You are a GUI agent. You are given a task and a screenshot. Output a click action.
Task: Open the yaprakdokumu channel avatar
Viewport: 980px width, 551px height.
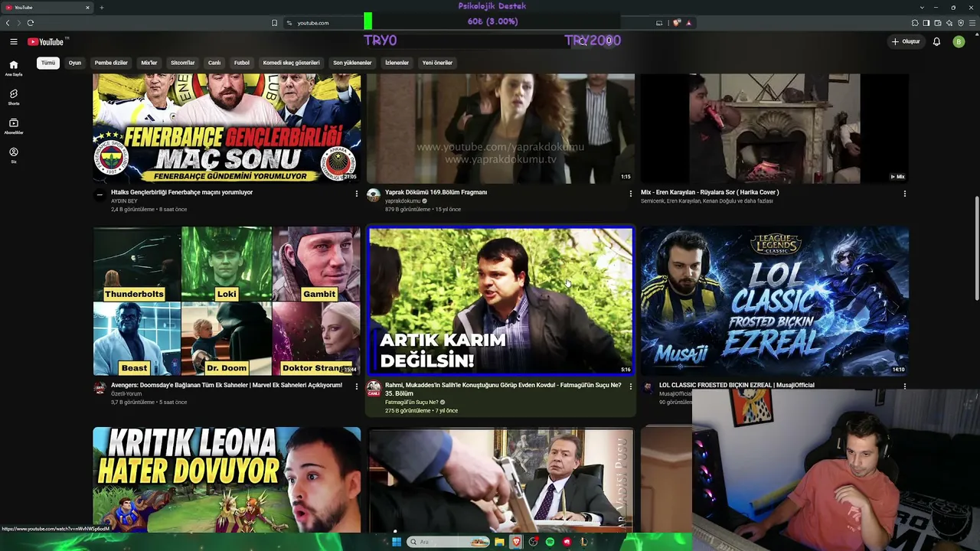374,195
